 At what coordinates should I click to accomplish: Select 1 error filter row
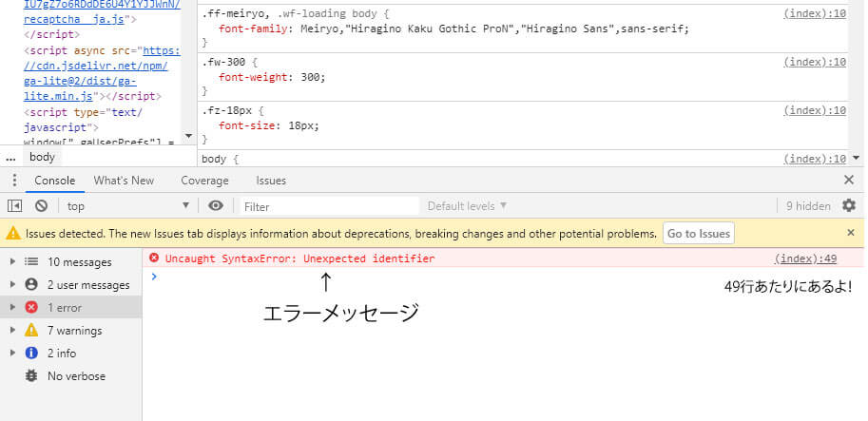(71, 307)
